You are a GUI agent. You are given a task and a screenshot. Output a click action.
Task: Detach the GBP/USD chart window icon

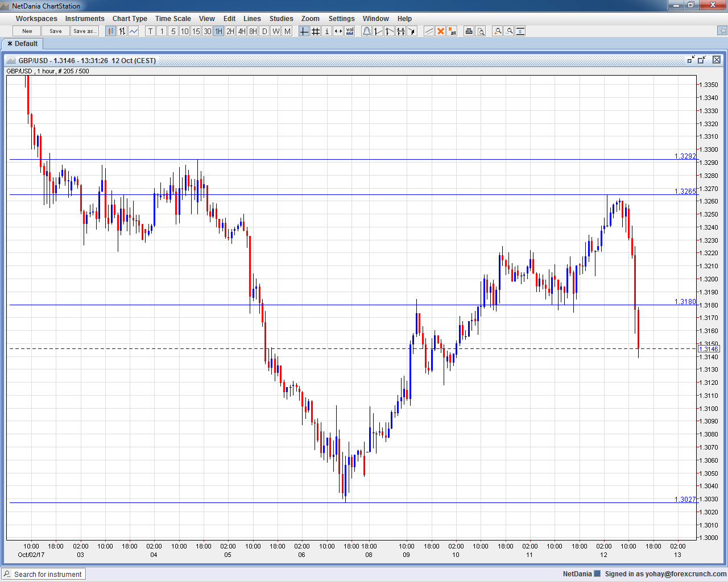[691, 60]
